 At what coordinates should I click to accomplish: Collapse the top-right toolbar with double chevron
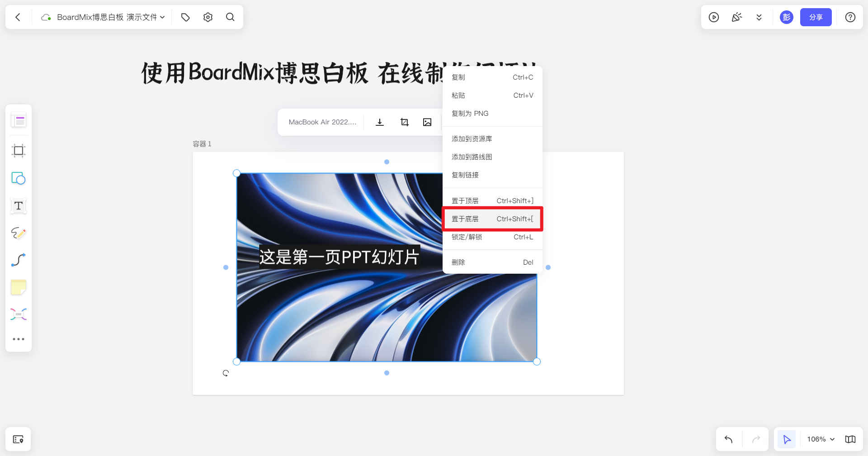[x=759, y=17]
